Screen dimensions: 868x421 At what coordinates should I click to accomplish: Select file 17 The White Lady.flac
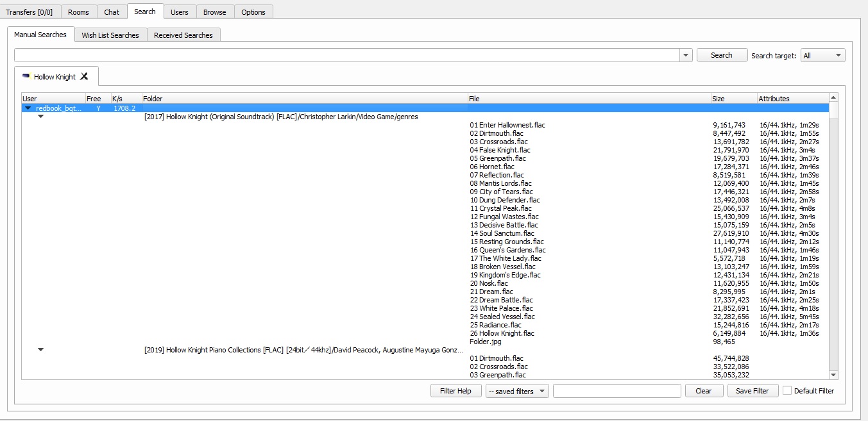(506, 258)
